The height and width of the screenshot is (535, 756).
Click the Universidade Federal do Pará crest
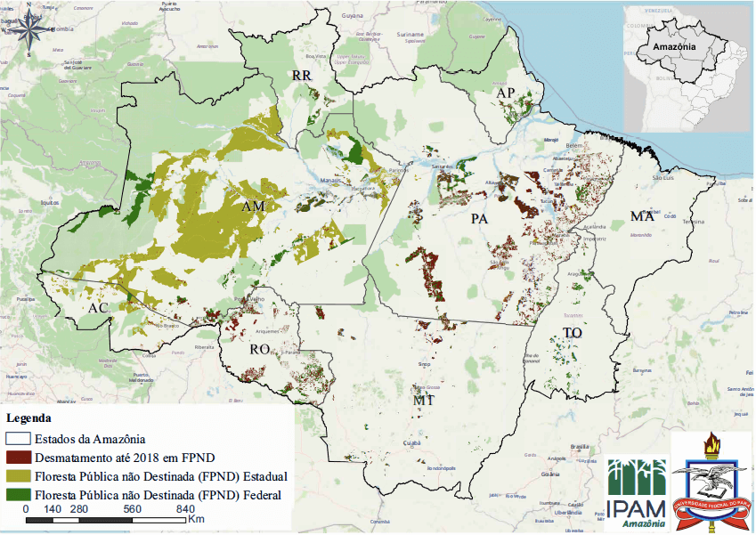tap(711, 485)
